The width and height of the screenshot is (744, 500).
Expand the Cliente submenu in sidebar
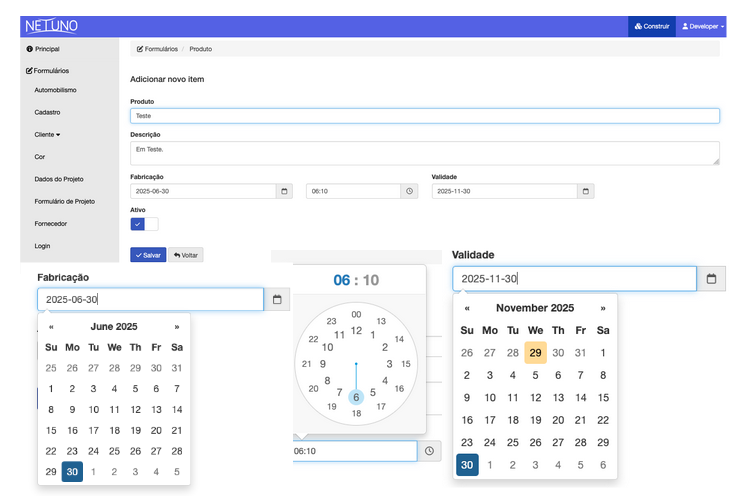[x=47, y=134]
